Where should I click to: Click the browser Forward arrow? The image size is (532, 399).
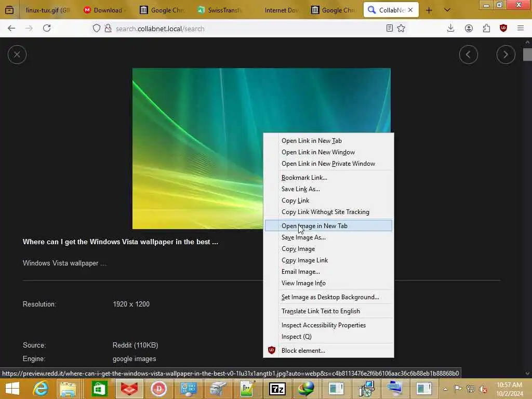coord(29,29)
